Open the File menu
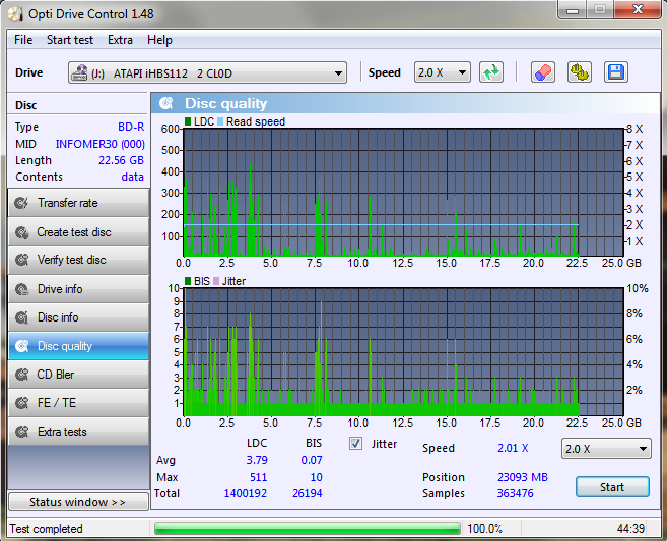This screenshot has height=541, width=667. click(x=23, y=40)
